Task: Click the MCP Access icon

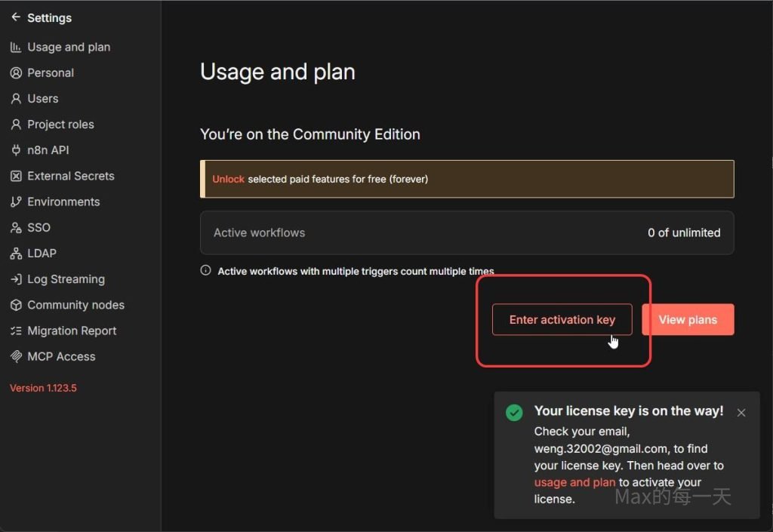Action: 16,357
